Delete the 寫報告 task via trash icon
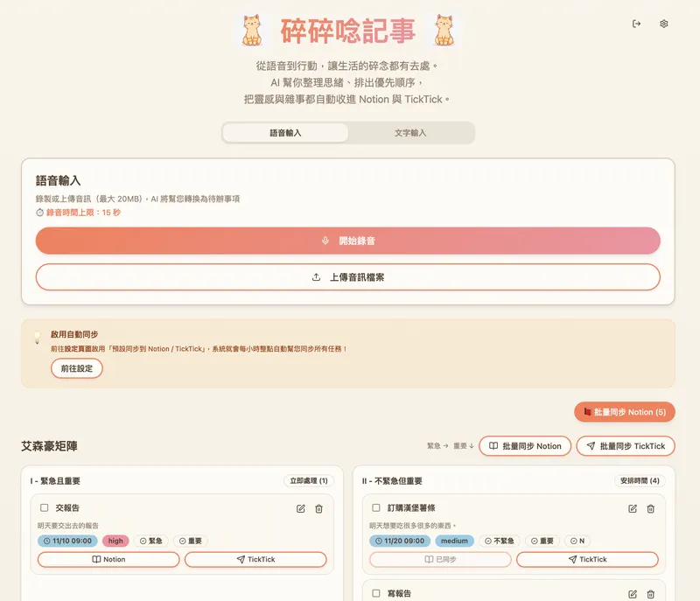Screen dimensions: 700x601 [x=650, y=594]
